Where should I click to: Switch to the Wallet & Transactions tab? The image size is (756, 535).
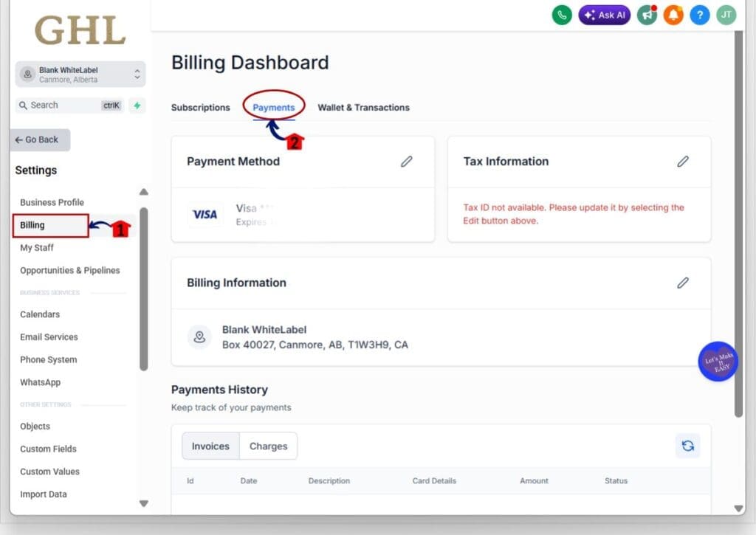[363, 108]
